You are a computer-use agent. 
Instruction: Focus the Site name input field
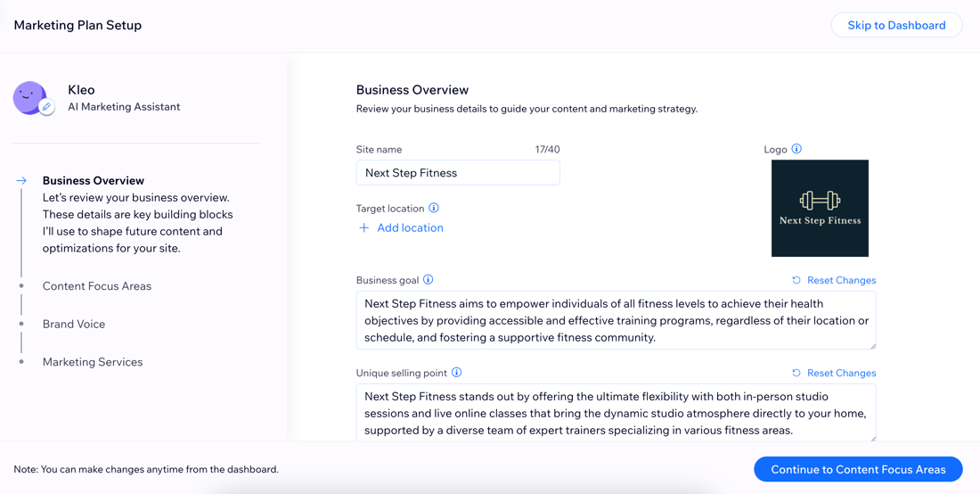(x=458, y=173)
